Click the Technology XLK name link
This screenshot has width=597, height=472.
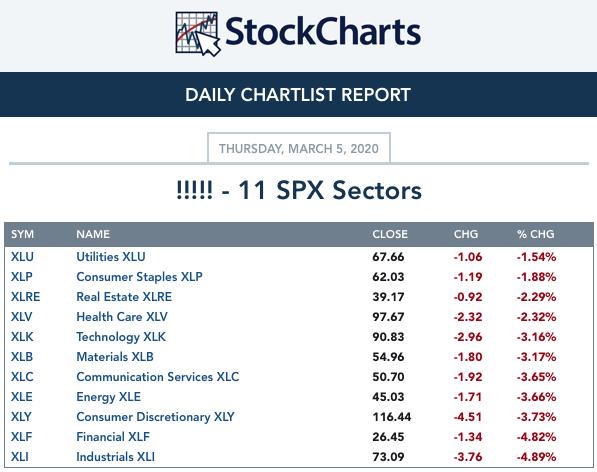click(121, 337)
